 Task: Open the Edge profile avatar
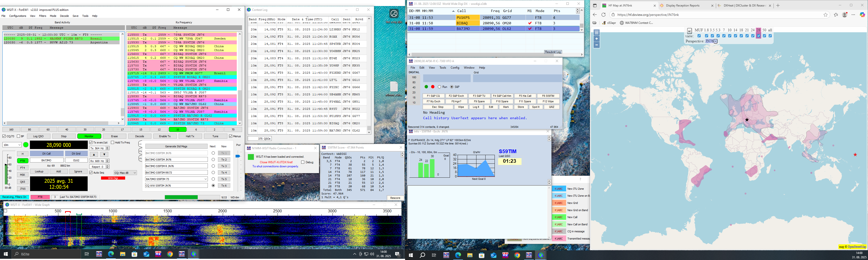[x=845, y=15]
